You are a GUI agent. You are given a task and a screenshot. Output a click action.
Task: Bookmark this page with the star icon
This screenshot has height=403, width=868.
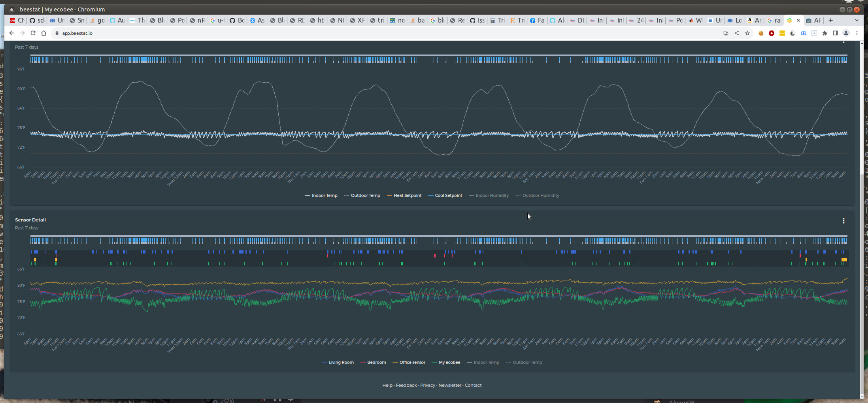tap(747, 33)
